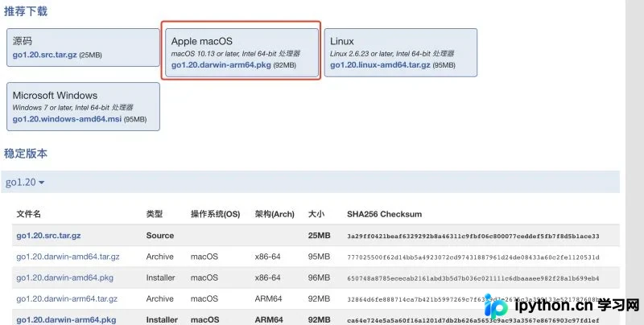The width and height of the screenshot is (644, 325).
Task: Click the 架构(Arch) column header
Action: (x=275, y=214)
